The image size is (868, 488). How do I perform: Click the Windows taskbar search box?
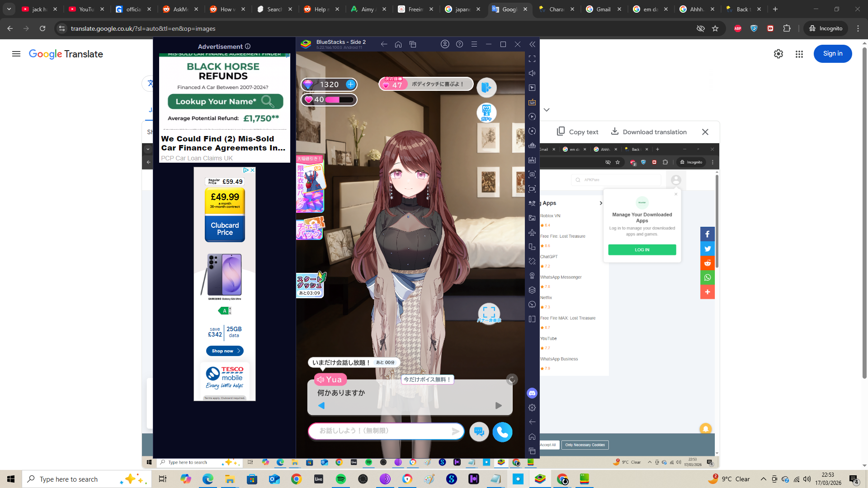(x=87, y=479)
